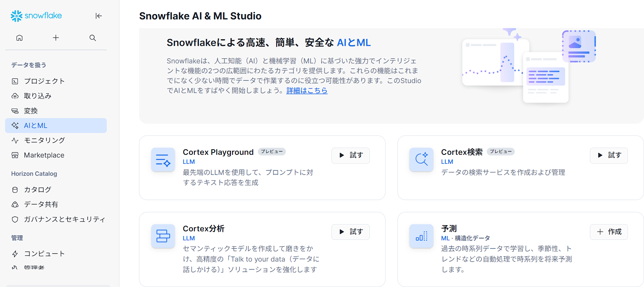Open プロジェクト in the sidebar
The image size is (644, 287).
click(56, 81)
